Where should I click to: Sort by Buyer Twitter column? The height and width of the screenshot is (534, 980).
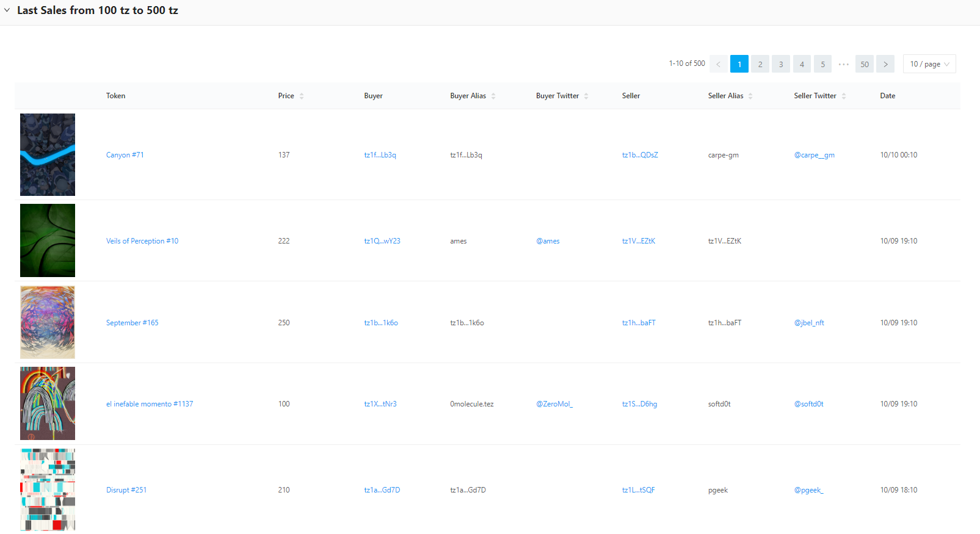586,96
